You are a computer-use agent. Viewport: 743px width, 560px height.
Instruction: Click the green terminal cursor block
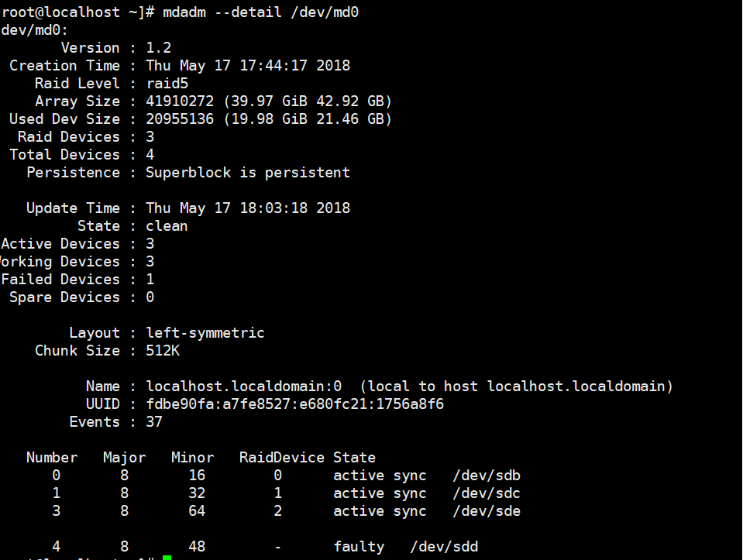coord(167,558)
